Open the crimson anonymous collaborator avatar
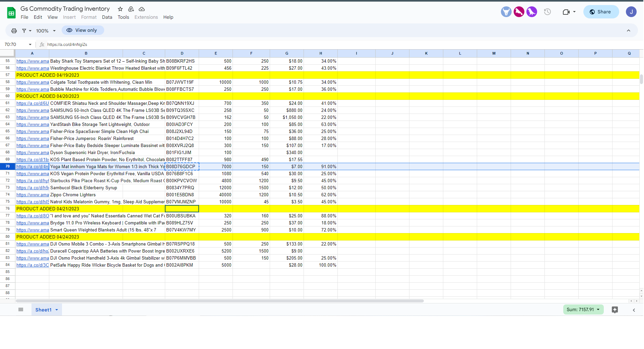The width and height of the screenshot is (644, 349). pos(519,12)
